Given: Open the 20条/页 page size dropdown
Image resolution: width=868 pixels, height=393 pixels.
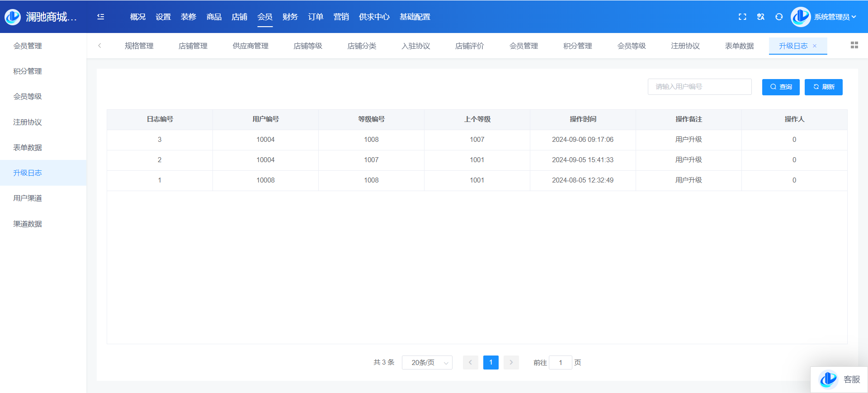Looking at the screenshot, I should 427,363.
